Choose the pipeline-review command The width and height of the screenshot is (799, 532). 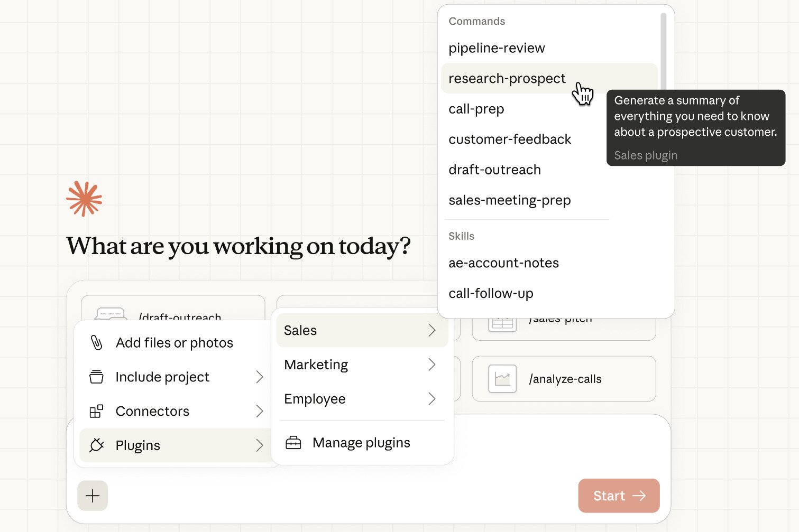497,48
